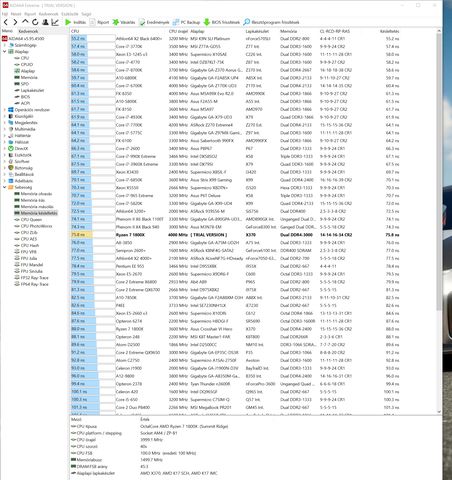Sort by the CL-RCD-RP-RAS column header
The width and height of the screenshot is (452, 480).
point(335,31)
